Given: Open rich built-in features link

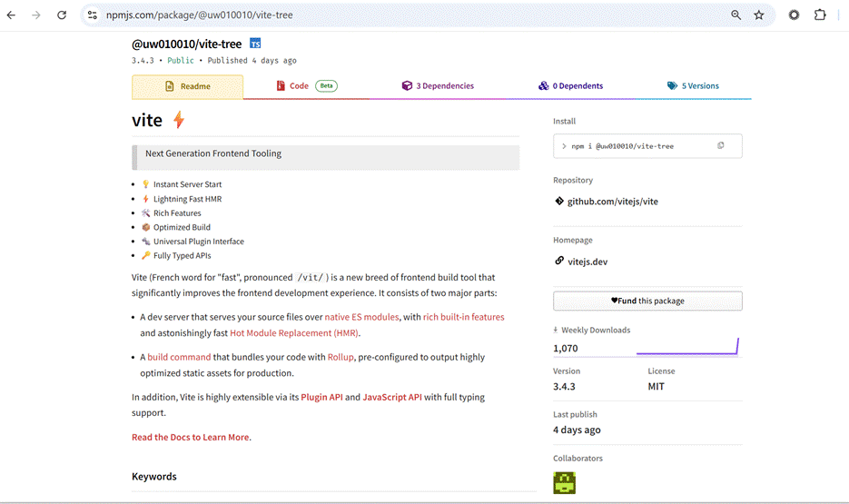Looking at the screenshot, I should 463,317.
